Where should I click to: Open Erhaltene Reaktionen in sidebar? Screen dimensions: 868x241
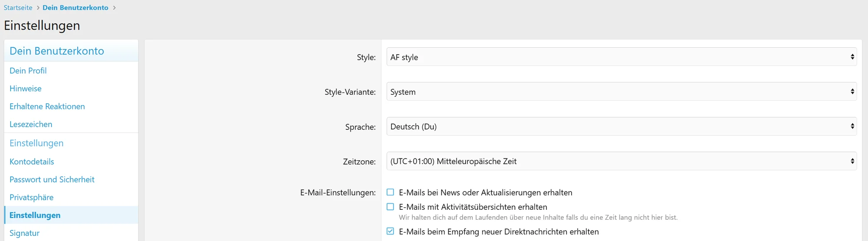[x=71, y=106]
